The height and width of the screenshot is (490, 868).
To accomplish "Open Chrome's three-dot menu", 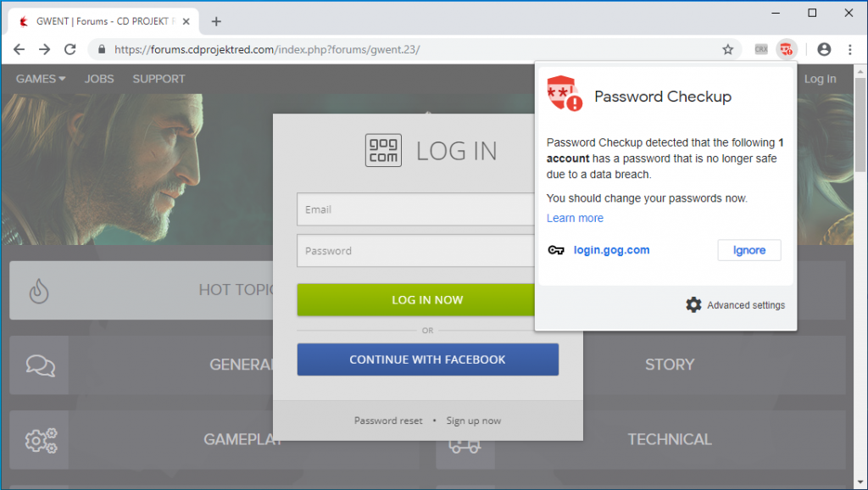I will pyautogui.click(x=850, y=49).
